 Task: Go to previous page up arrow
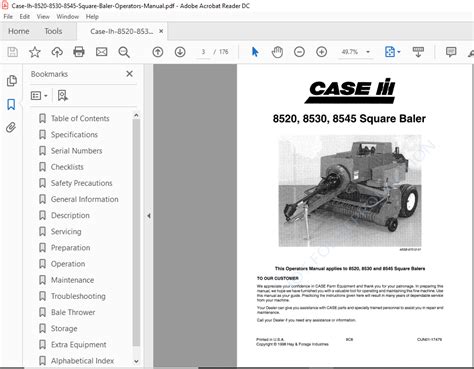pos(158,52)
